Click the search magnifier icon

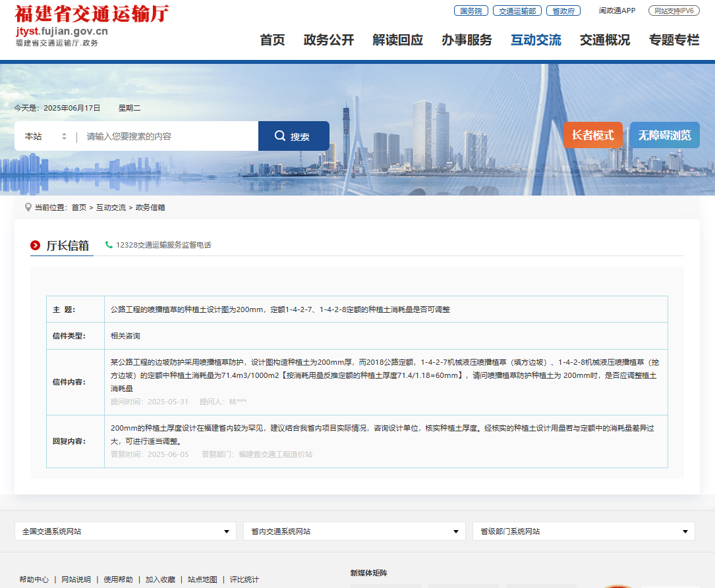click(279, 135)
